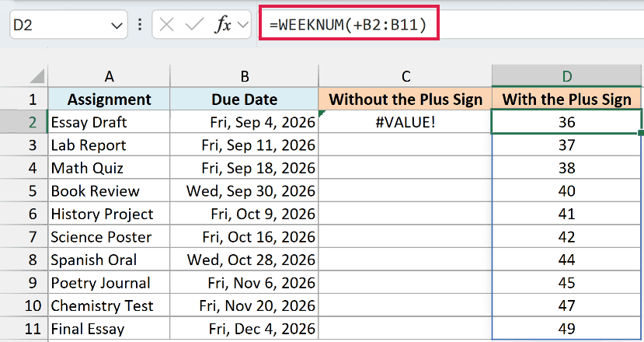Click the Fri, Nov 20, 2026 date cell

pyautogui.click(x=245, y=305)
